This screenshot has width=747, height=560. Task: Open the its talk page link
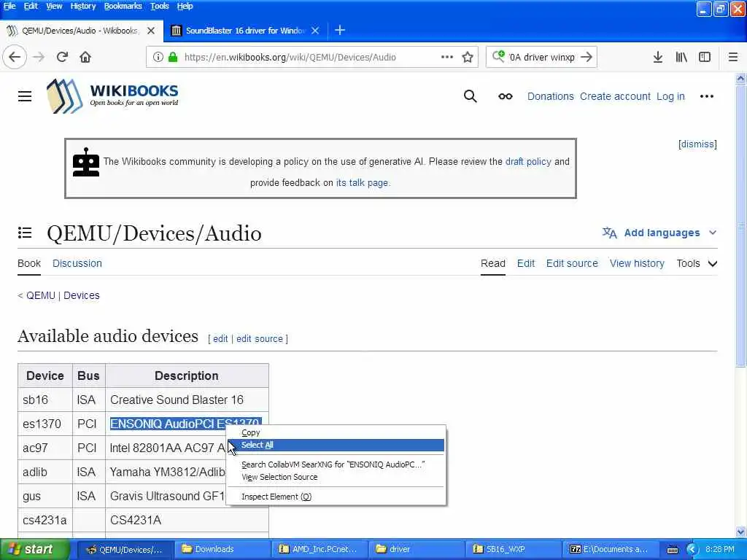point(363,183)
